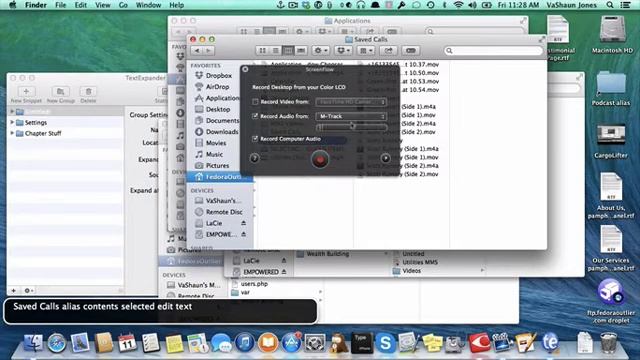The image size is (640, 360).
Task: Open Skype from the Dock
Action: (x=385, y=343)
